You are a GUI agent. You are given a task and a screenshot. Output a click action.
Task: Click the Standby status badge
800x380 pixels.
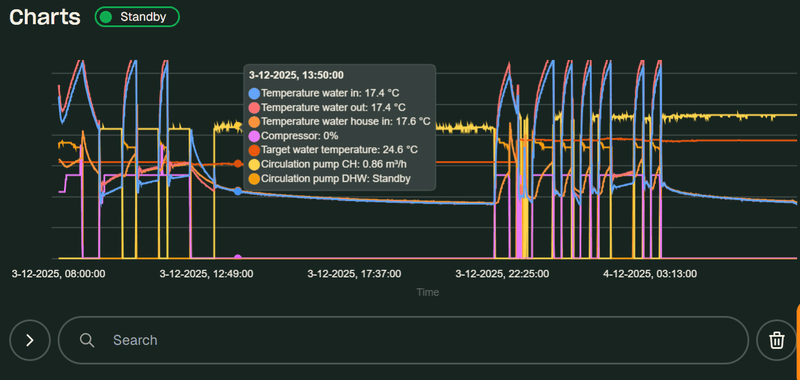click(x=137, y=17)
